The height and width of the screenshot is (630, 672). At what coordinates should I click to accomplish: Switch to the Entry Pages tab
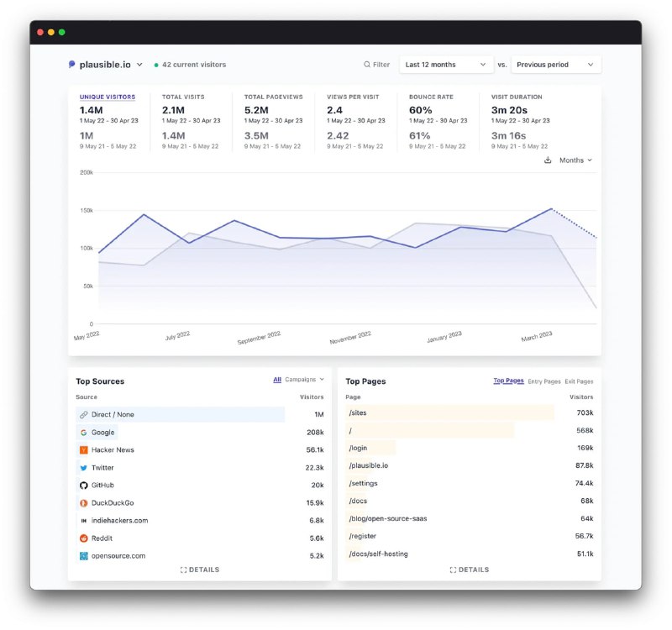click(x=543, y=381)
